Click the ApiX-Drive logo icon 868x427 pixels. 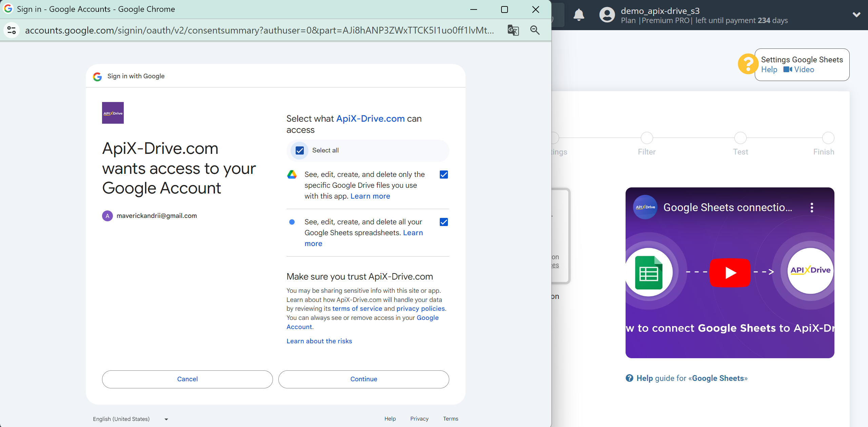113,112
